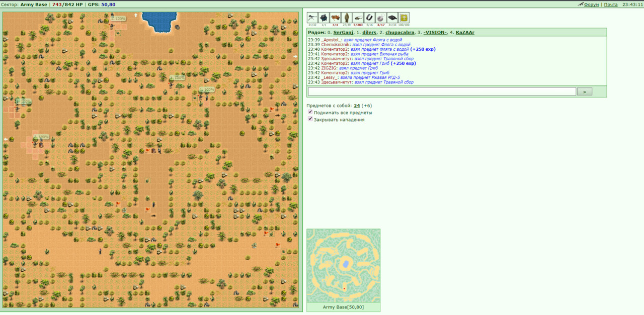Select the machine gun item (21/32)
This screenshot has width=644, height=315.
click(x=312, y=18)
